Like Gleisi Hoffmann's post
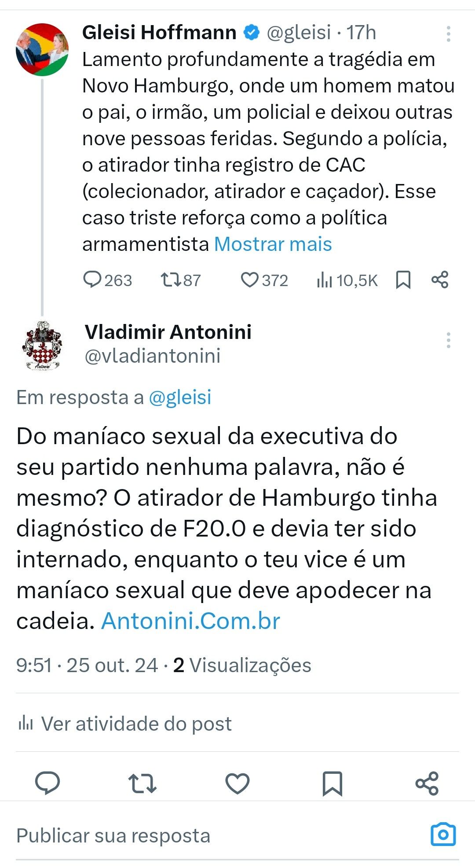 tap(250, 280)
